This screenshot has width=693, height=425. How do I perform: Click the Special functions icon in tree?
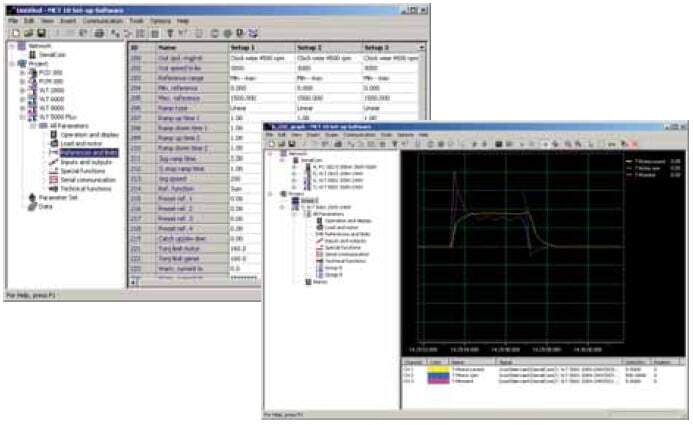(x=53, y=171)
